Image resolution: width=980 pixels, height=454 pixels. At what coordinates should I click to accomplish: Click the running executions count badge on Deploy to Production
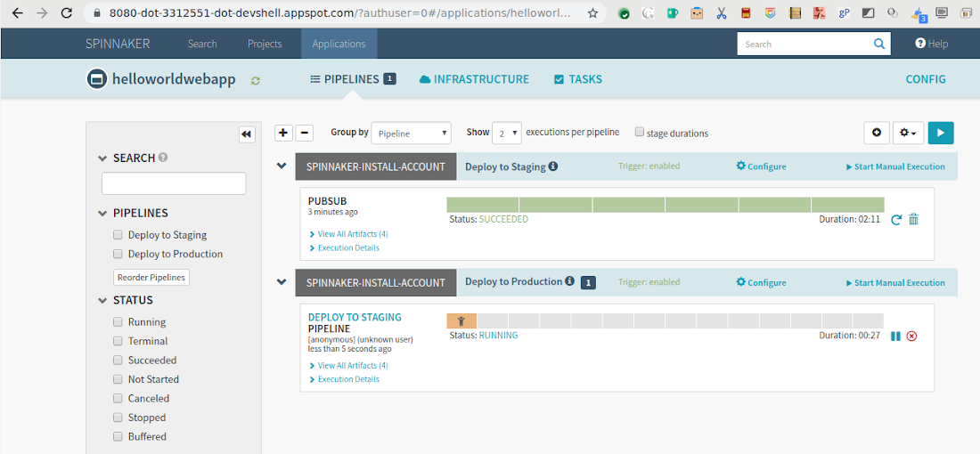click(x=587, y=282)
